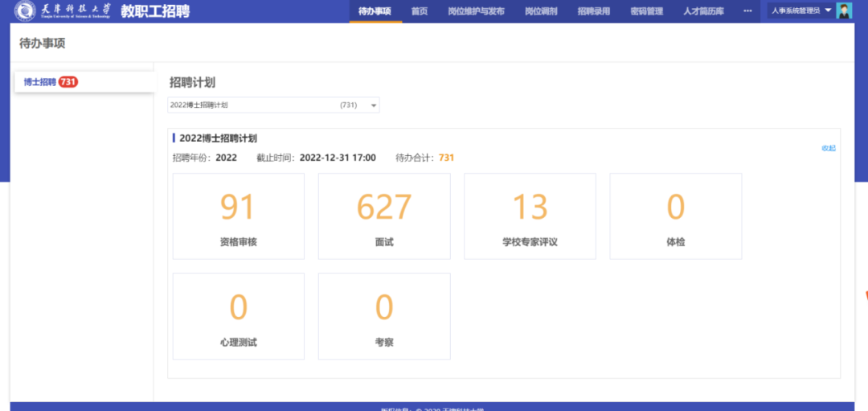Select the 招聘录用 menu item
Screen dimensions: 868x411
593,11
